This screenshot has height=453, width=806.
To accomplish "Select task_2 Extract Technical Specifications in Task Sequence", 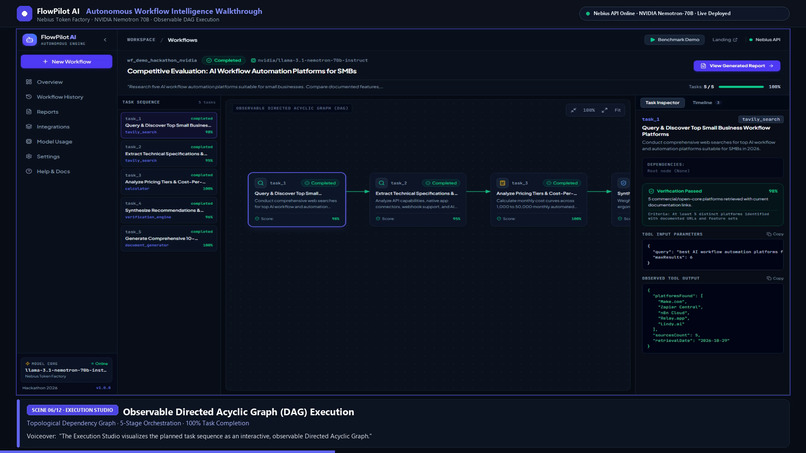I will (169, 153).
